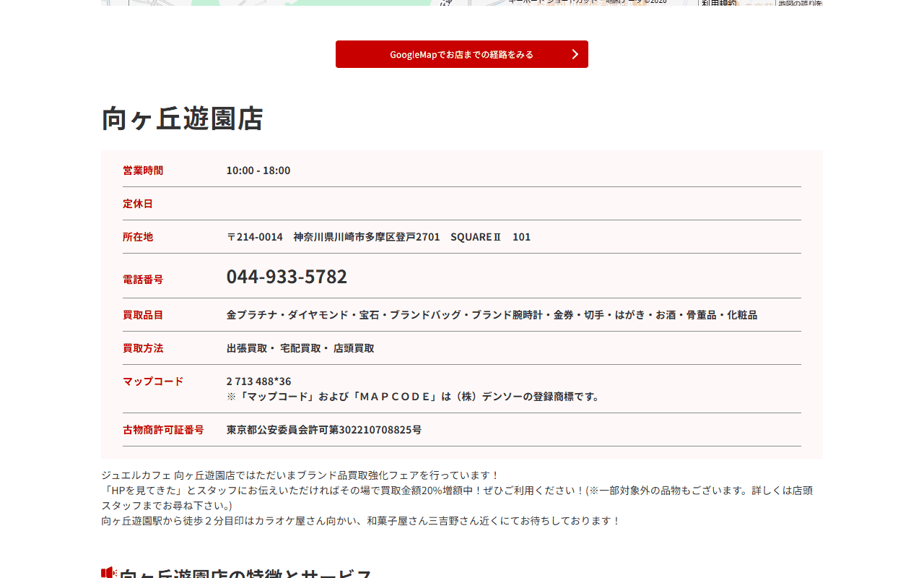This screenshot has height=578, width=924.
Task: Click the 所在地 label
Action: point(138,237)
